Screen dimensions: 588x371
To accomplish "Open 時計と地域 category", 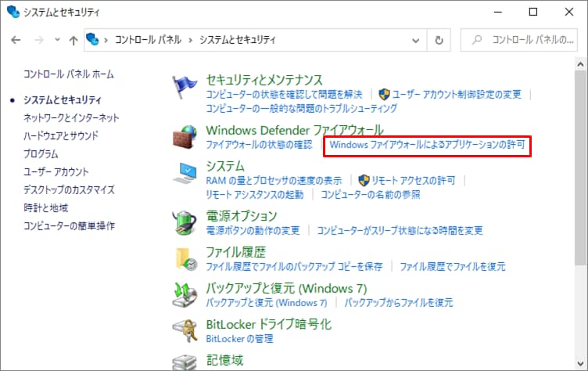I will 46,207.
